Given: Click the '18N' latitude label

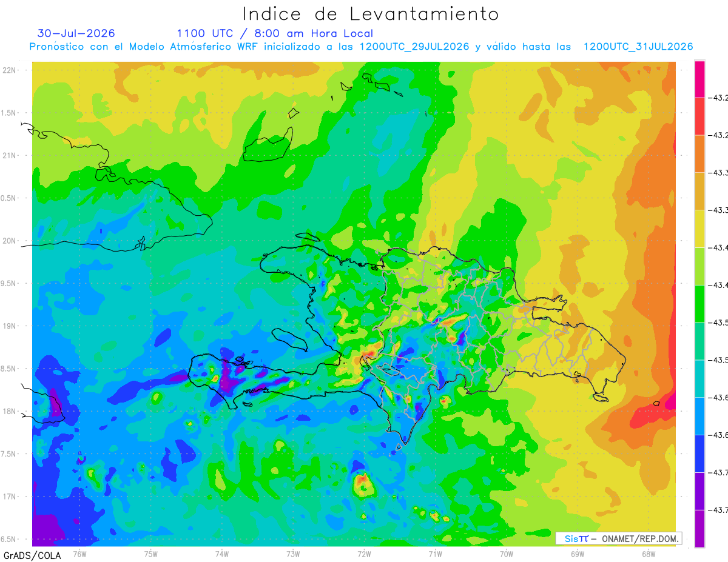Looking at the screenshot, I should tap(9, 411).
